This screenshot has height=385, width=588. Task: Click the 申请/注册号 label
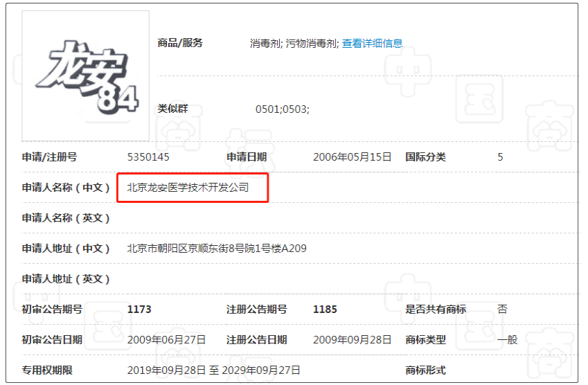click(x=49, y=157)
